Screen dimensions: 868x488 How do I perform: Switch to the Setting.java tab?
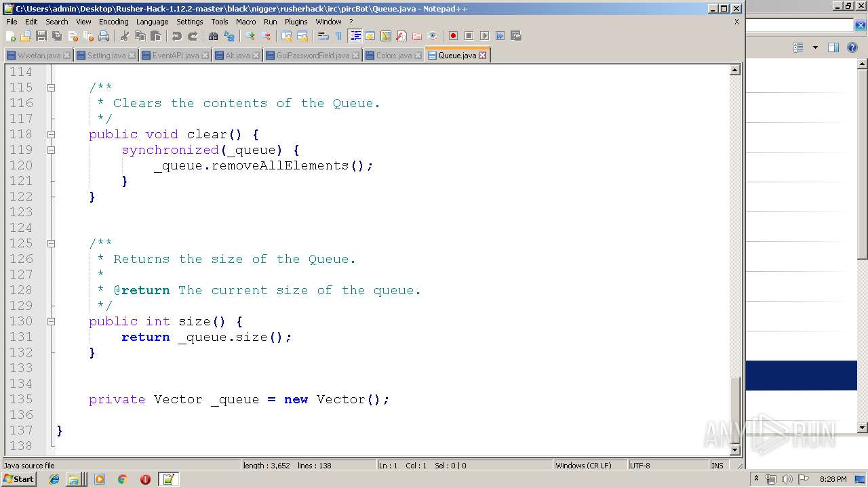106,56
